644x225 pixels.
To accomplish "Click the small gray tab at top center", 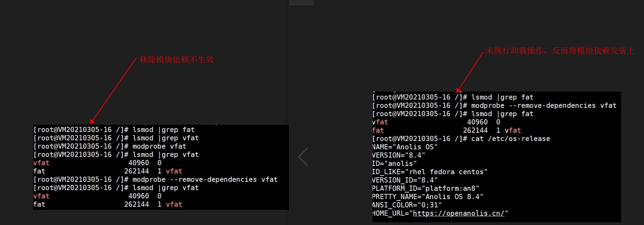I will coord(301,3).
